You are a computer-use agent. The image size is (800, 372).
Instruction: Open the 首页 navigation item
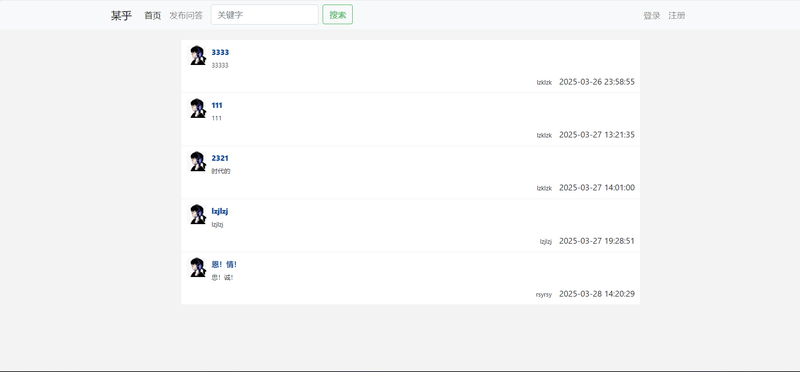point(153,15)
